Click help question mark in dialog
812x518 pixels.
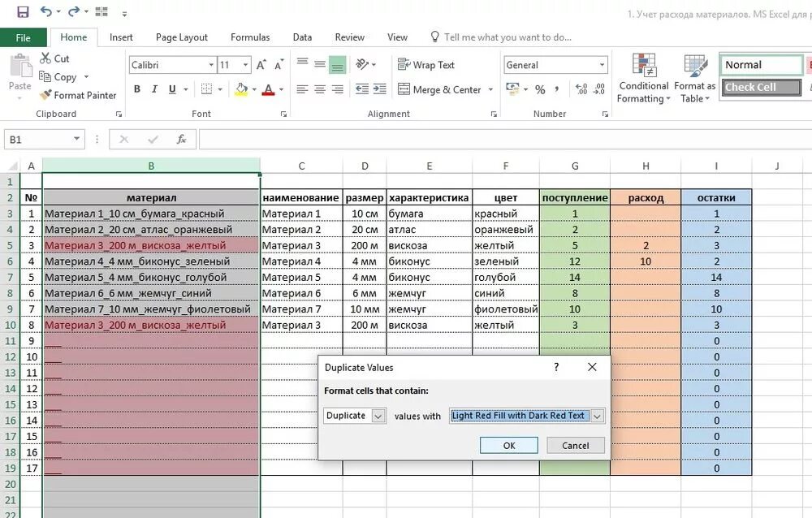point(556,367)
